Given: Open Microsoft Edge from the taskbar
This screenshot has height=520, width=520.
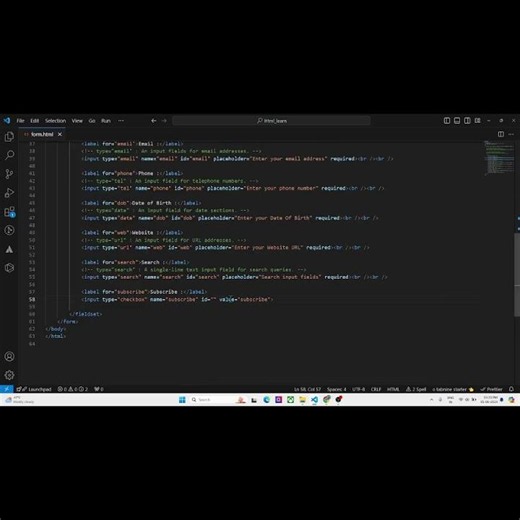Looking at the screenshot, I should pyautogui.click(x=267, y=400).
